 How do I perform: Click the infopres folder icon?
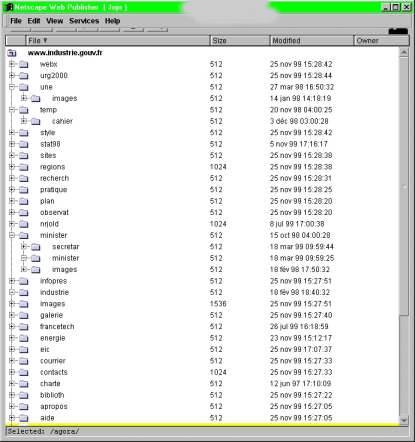pyautogui.click(x=24, y=281)
